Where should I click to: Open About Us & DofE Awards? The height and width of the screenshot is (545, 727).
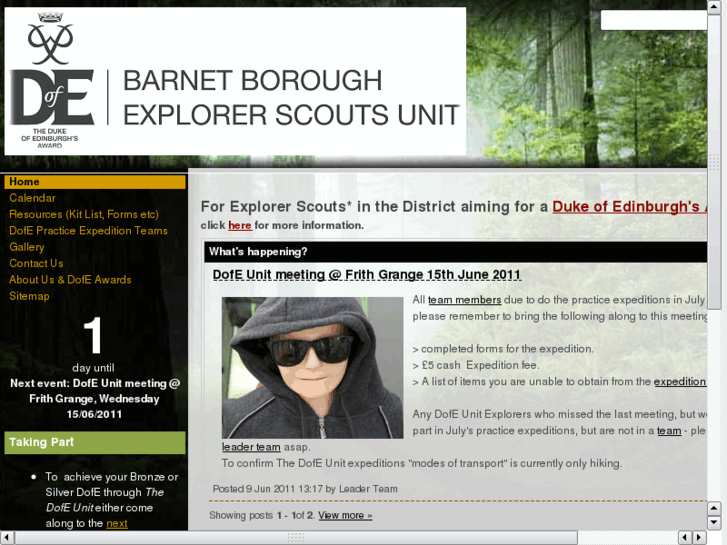coord(70,280)
